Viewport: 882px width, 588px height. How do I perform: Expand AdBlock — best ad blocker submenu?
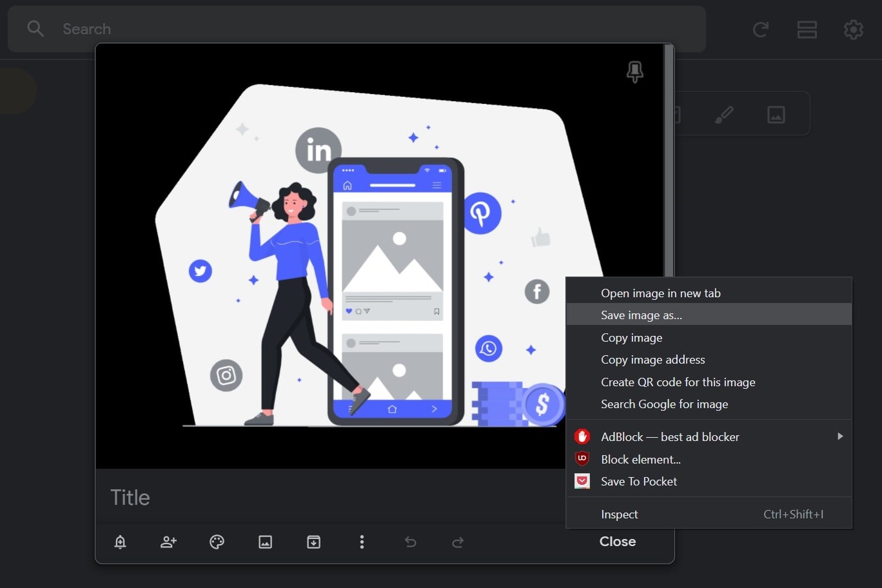click(709, 436)
